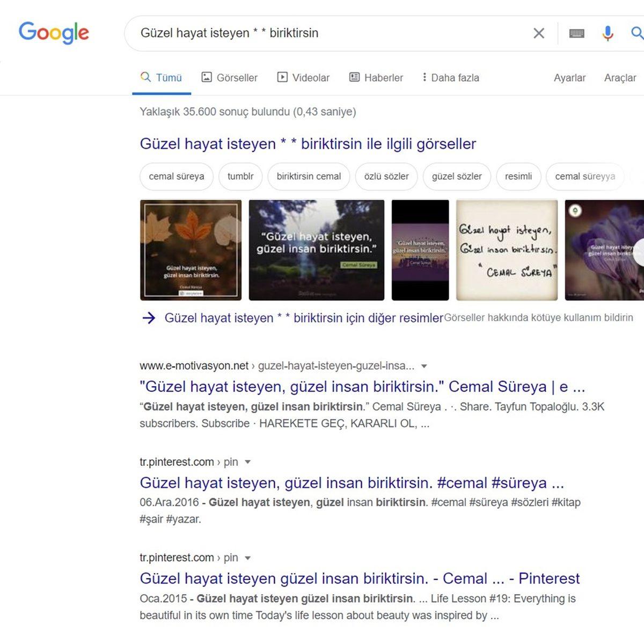644x644 pixels.
Task: Open the Araçlar menu
Action: pos(620,78)
